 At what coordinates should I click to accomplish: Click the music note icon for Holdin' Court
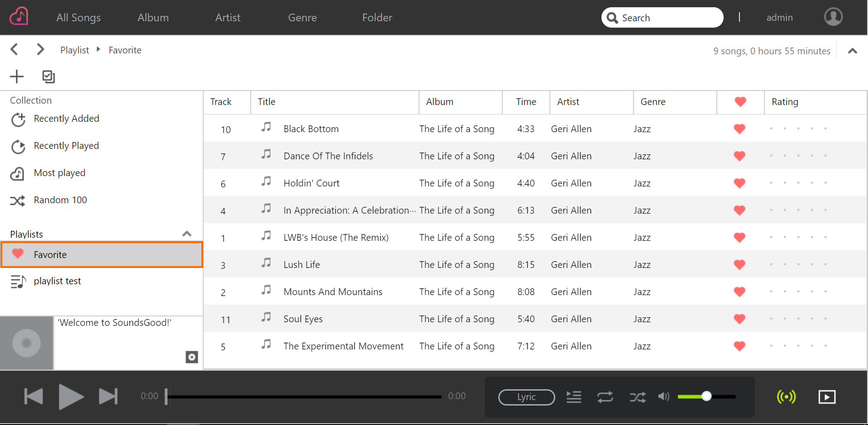point(266,181)
